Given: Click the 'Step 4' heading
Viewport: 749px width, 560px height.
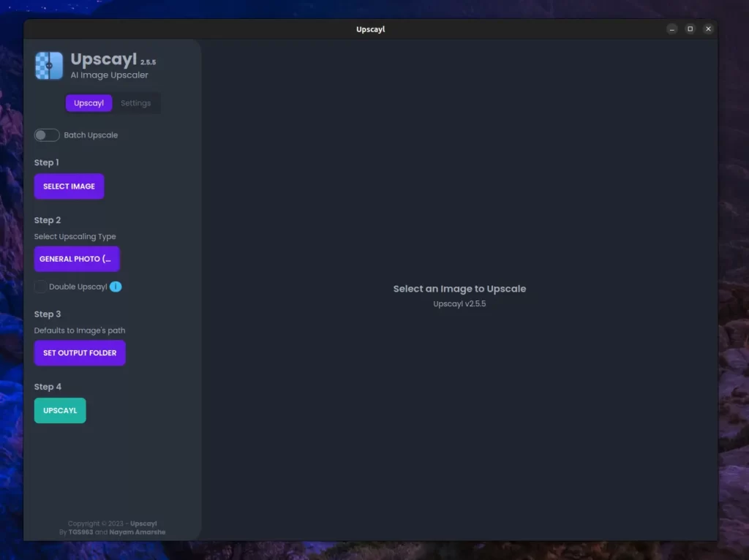Looking at the screenshot, I should point(48,387).
